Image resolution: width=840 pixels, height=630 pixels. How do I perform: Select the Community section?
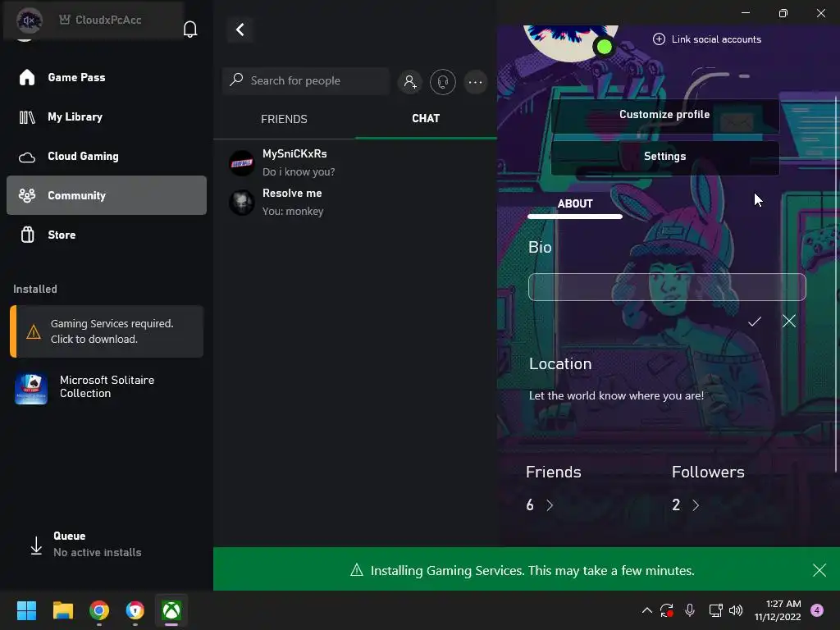(106, 195)
